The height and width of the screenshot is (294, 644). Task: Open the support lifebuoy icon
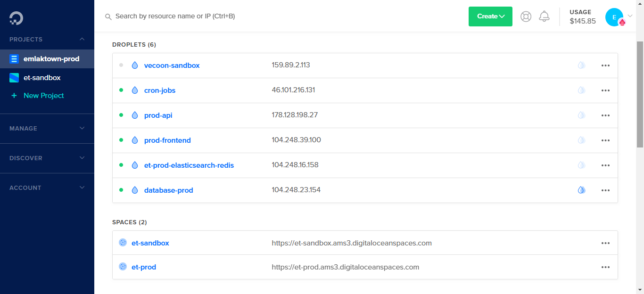coord(526,16)
